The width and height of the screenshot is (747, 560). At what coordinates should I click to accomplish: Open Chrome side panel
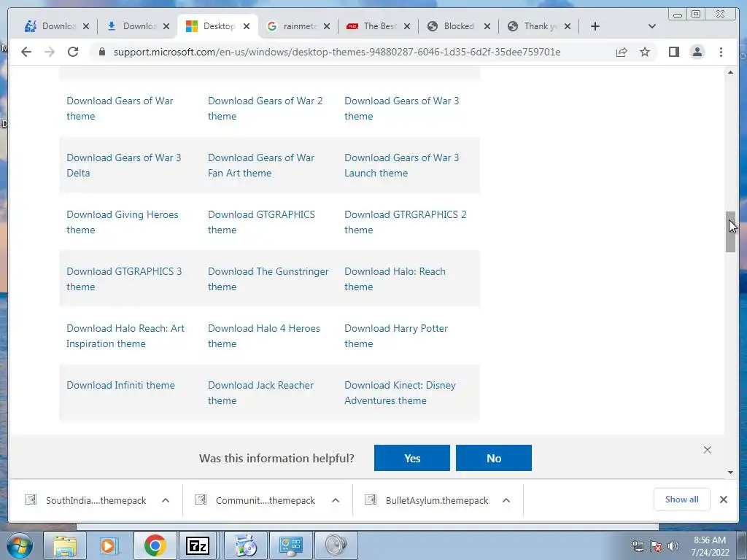click(673, 52)
